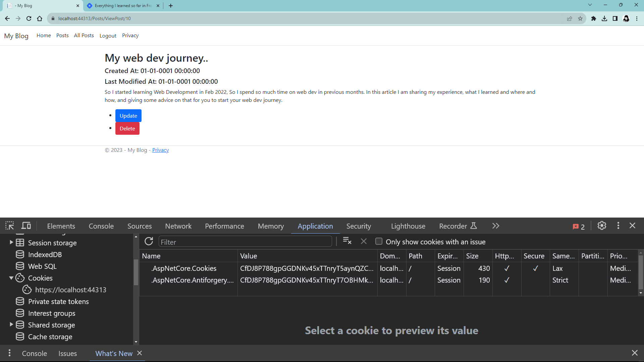This screenshot has width=644, height=362.
Task: Bookmark this page with the star icon
Action: [580, 18]
